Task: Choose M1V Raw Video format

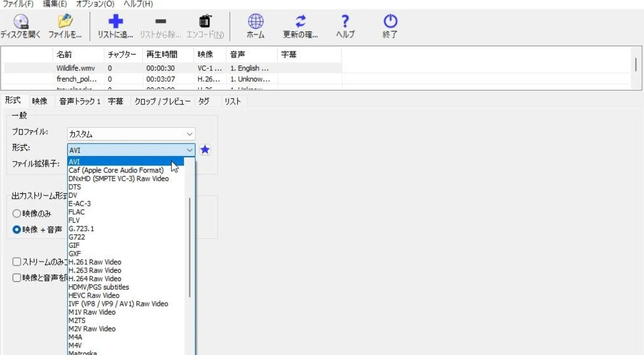Action: click(x=126, y=312)
